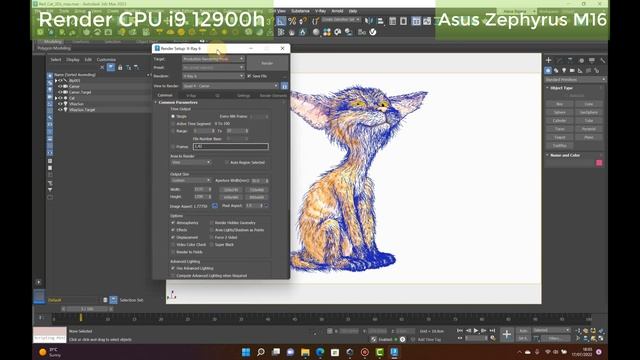Open the Target dropdown in Render Setup

213,59
